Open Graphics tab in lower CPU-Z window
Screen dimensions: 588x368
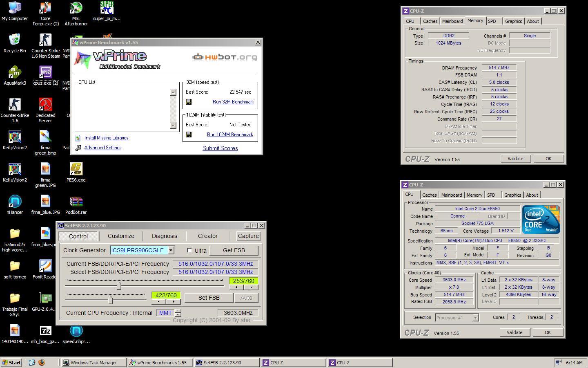[x=512, y=195]
